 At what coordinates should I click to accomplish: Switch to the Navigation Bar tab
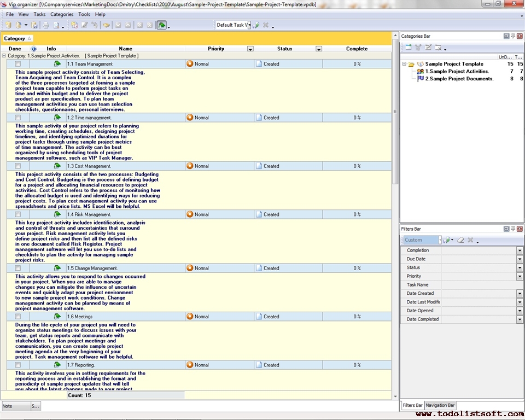pos(440,405)
